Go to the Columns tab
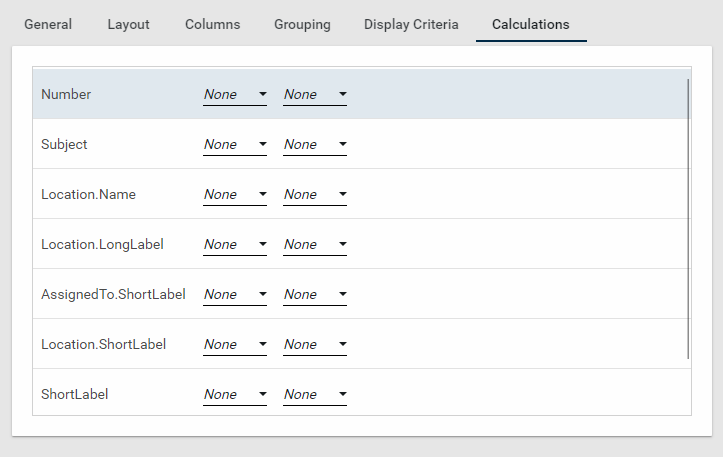This screenshot has height=457, width=723. tap(212, 24)
